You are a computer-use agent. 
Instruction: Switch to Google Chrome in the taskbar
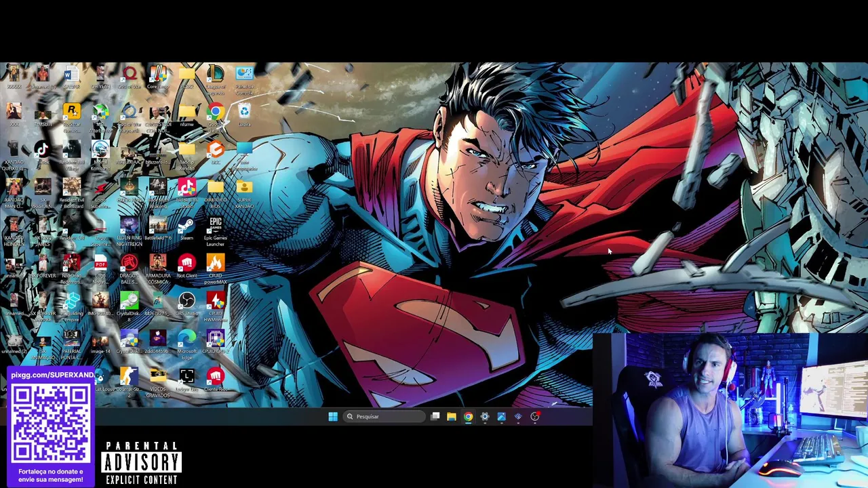tap(468, 417)
